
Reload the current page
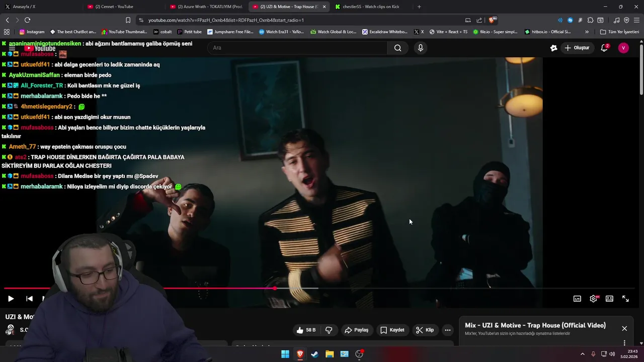pyautogui.click(x=27, y=20)
